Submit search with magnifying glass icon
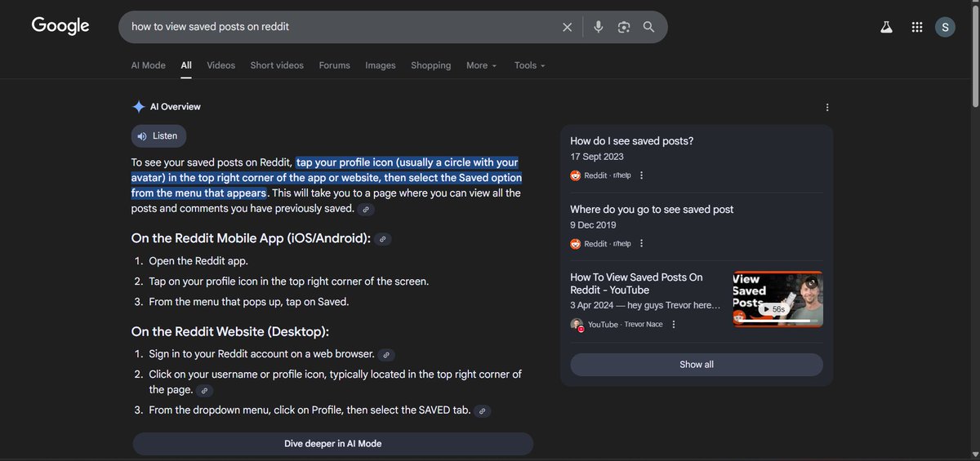 click(x=649, y=27)
